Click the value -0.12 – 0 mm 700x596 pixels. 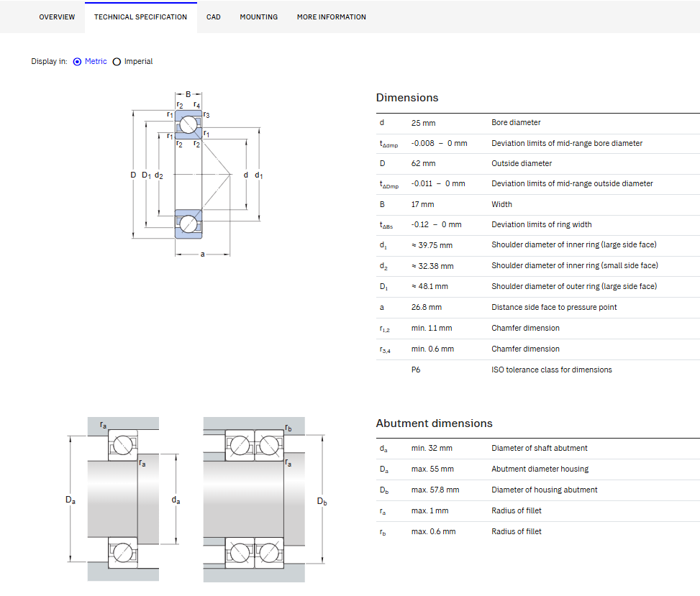(x=436, y=225)
